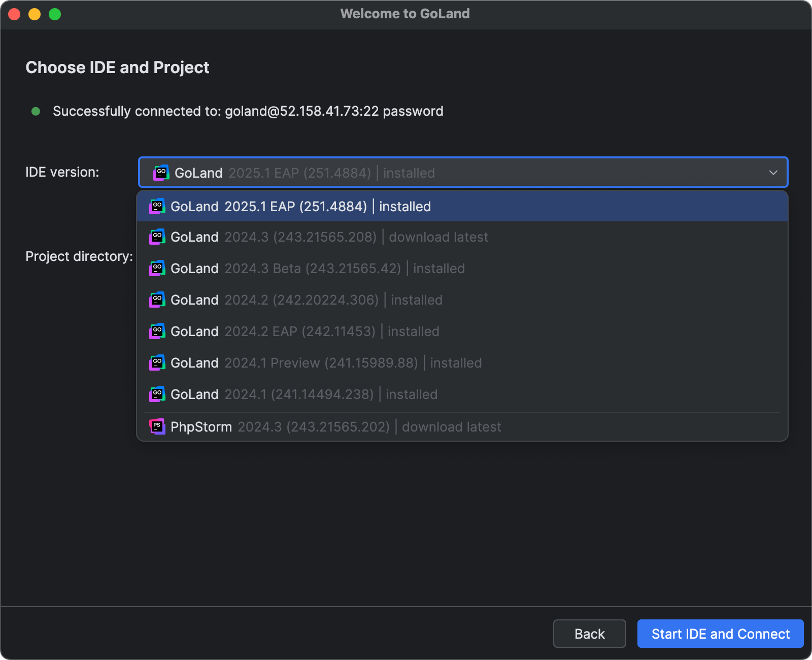Screen dimensions: 812x660
Task: Click the GoLand icon next to 2024.2 (242.20224.306)
Action: (157, 300)
